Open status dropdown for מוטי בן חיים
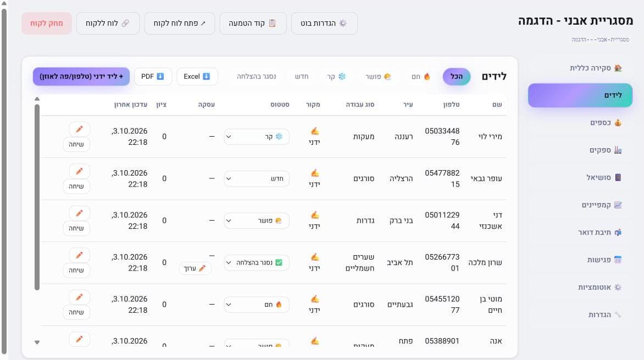This screenshot has height=360, width=644. (x=256, y=305)
